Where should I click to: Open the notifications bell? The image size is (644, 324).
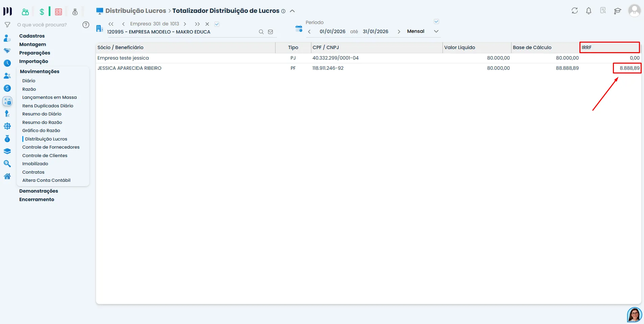589,11
